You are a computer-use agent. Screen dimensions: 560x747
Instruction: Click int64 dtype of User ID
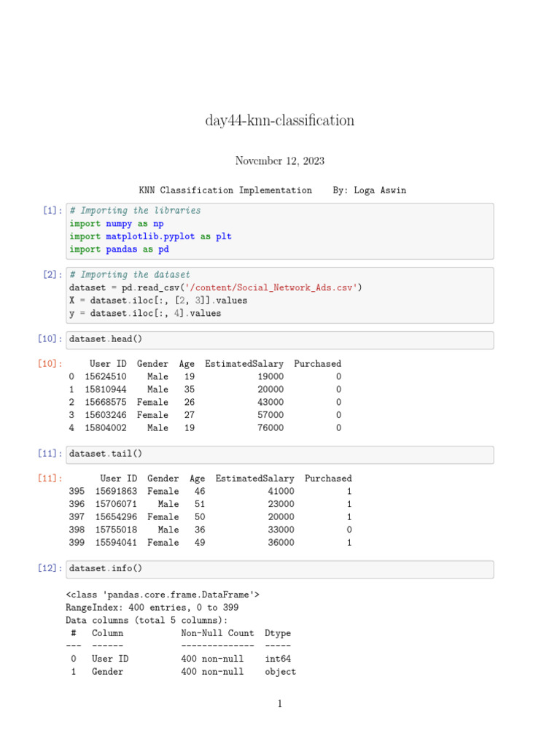[x=278, y=659]
